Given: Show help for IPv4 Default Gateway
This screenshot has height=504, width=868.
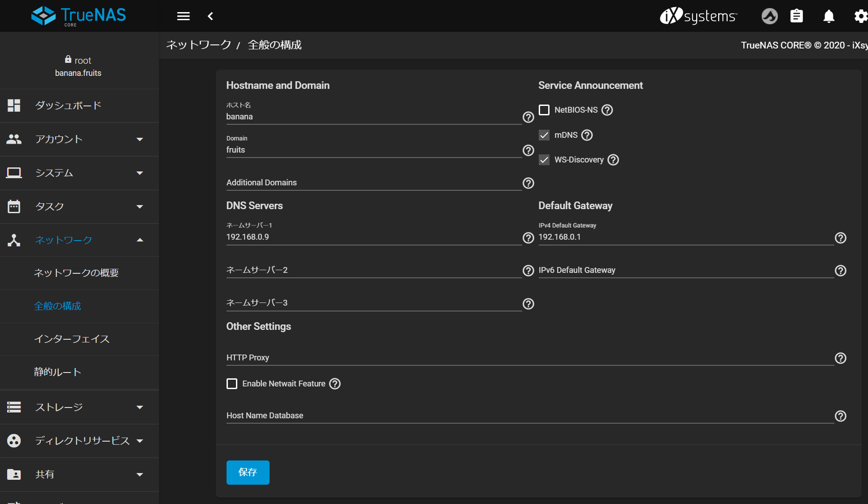Looking at the screenshot, I should coord(841,238).
